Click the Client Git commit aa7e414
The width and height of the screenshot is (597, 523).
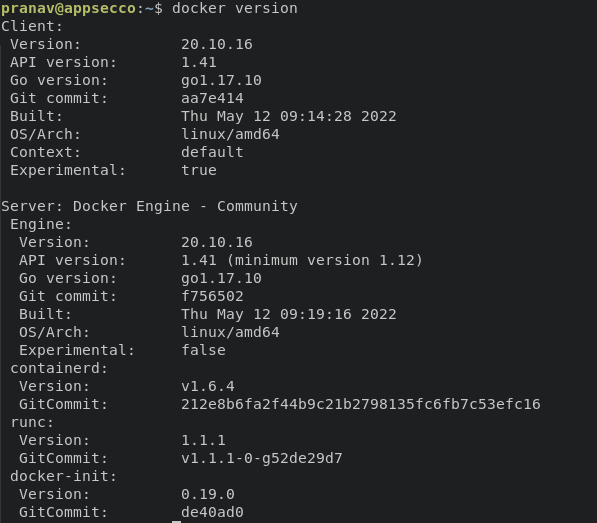point(212,98)
